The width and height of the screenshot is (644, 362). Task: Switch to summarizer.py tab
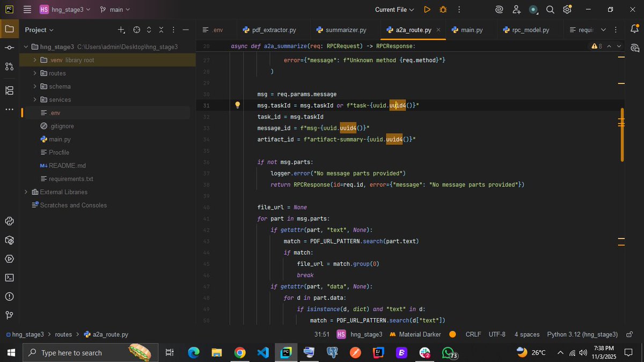click(x=342, y=30)
